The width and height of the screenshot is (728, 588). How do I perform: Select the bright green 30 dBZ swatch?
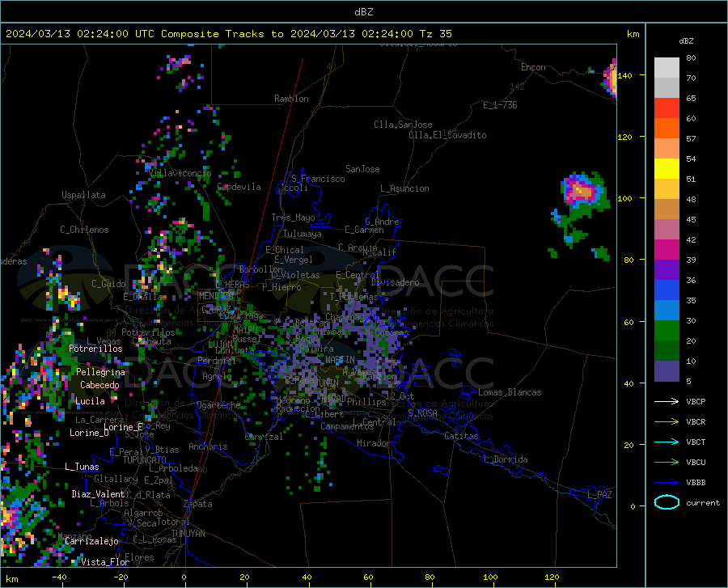[667, 331]
